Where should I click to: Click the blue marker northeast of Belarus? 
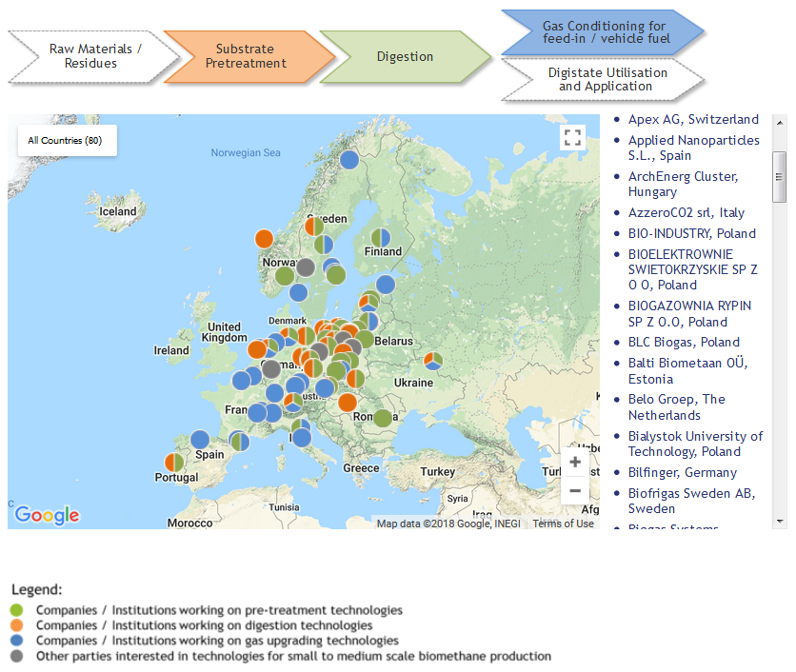click(x=386, y=285)
